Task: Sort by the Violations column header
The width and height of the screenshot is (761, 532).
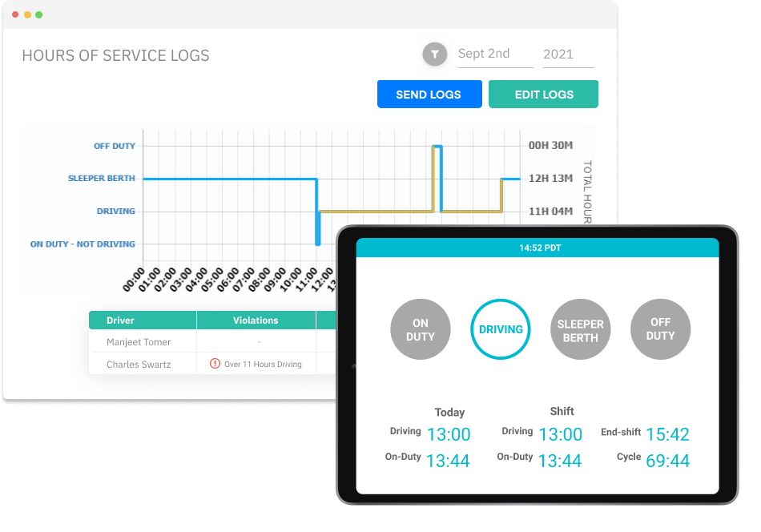Action: coord(256,320)
